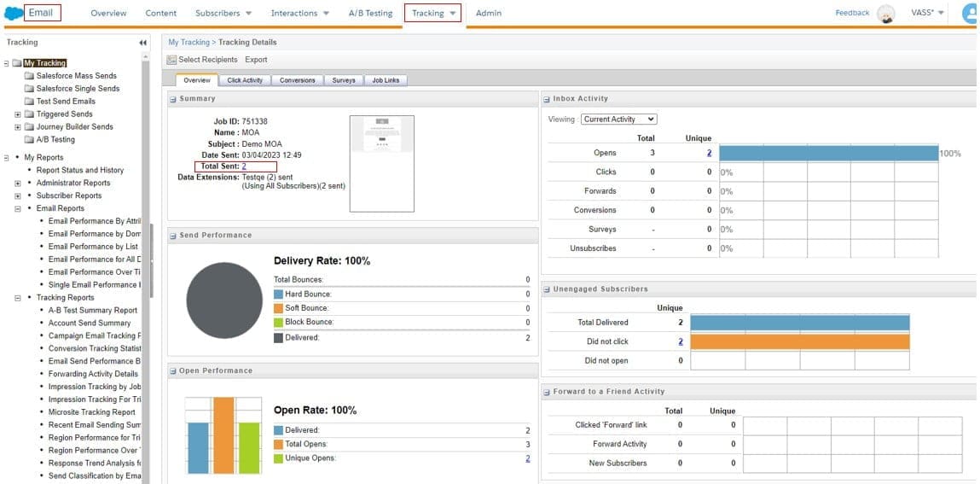Collapse the Summary section toggle
Screen dimensions: 980x484
(x=172, y=99)
